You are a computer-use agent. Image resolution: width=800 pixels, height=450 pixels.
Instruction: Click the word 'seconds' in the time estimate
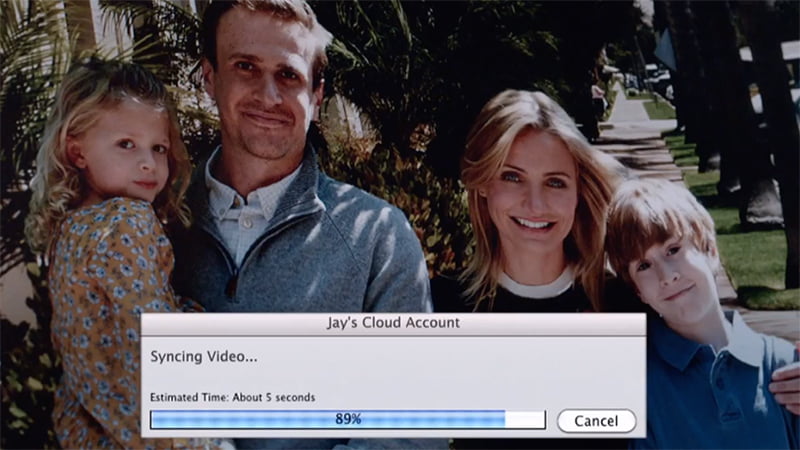tap(293, 397)
